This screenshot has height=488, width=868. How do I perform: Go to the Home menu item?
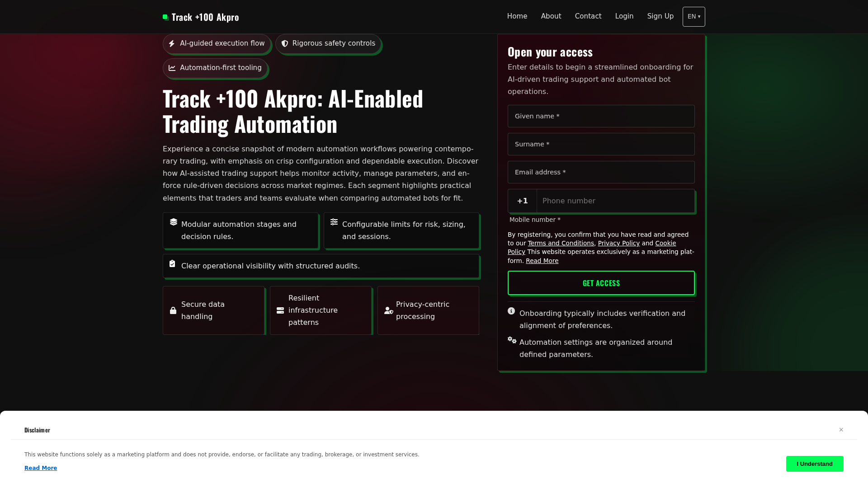pyautogui.click(x=517, y=16)
